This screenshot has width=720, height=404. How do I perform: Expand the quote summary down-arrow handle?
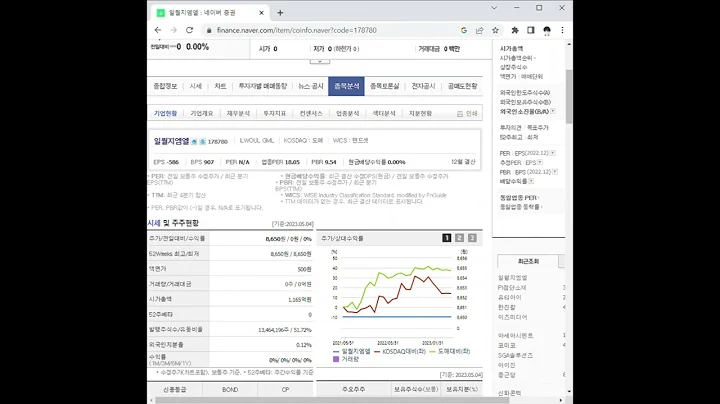pos(320,61)
